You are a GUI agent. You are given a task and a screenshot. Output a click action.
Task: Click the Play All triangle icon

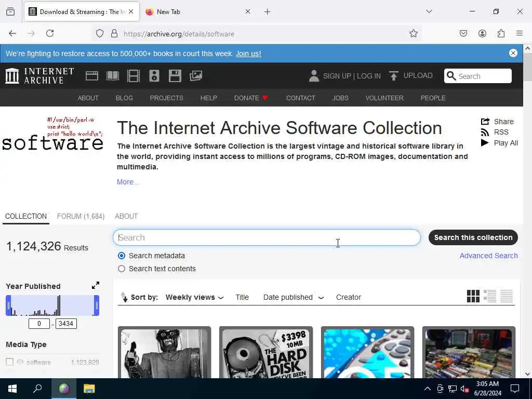click(485, 143)
